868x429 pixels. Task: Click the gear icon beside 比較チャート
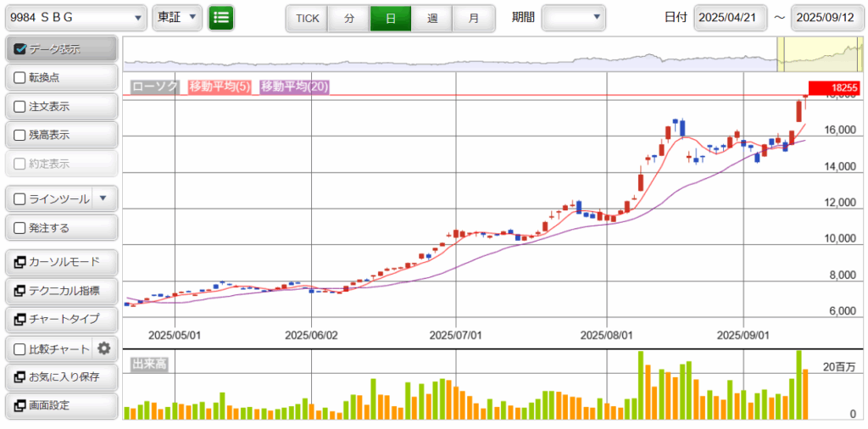tap(104, 348)
